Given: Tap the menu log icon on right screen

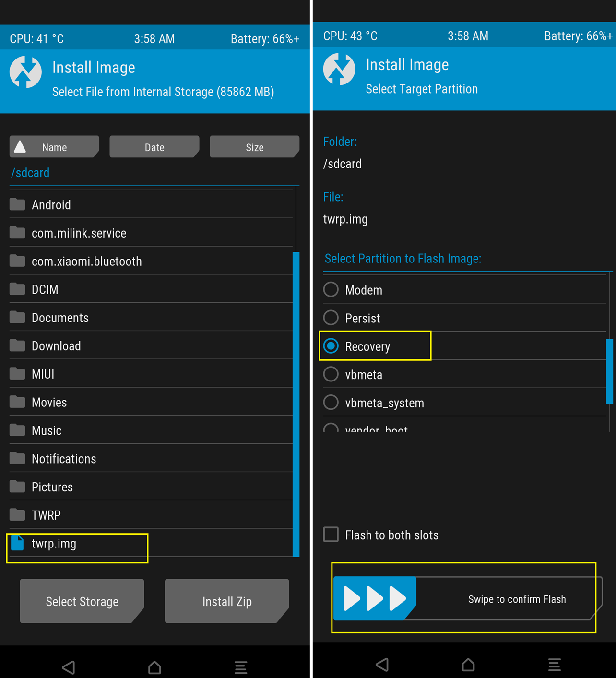Looking at the screenshot, I should point(555,665).
